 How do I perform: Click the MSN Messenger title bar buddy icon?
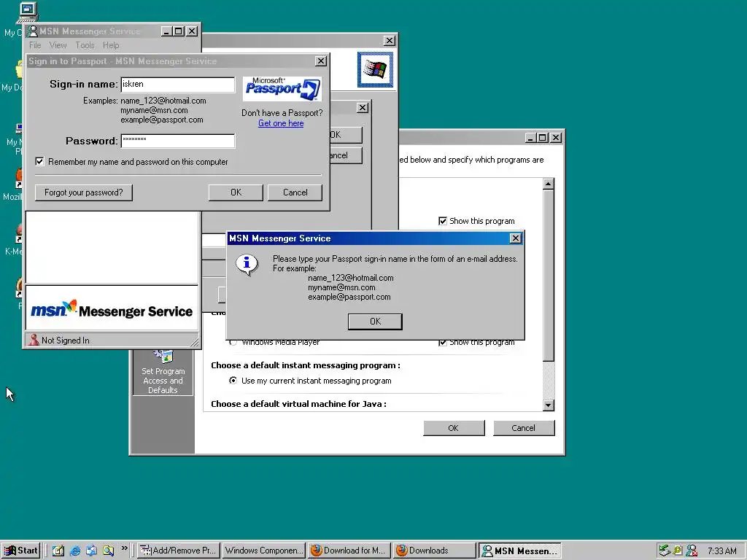[x=32, y=31]
